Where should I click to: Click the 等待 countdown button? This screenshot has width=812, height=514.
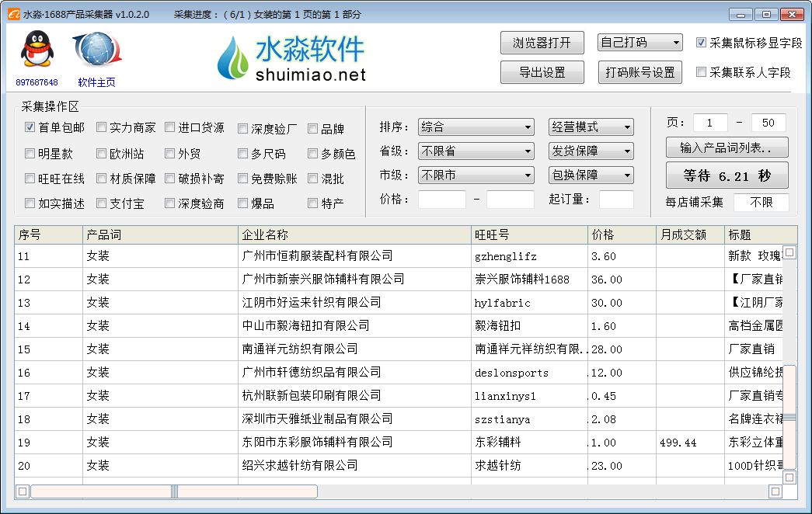727,175
